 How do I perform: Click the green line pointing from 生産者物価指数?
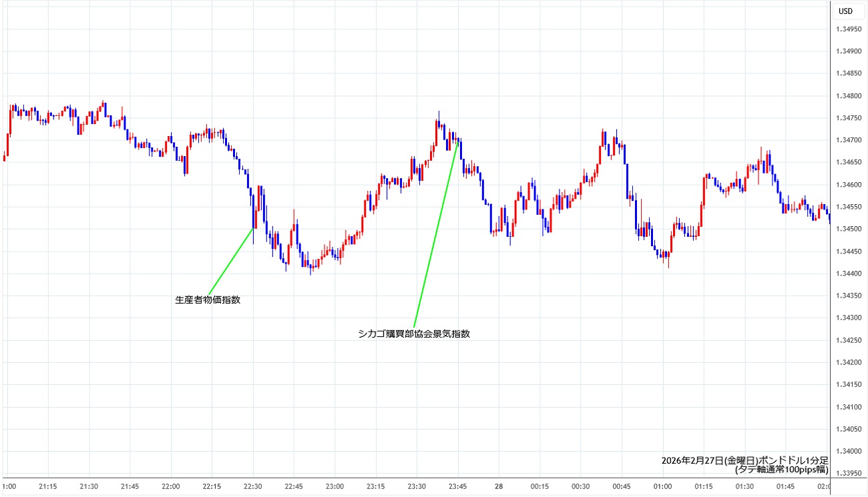(x=231, y=263)
